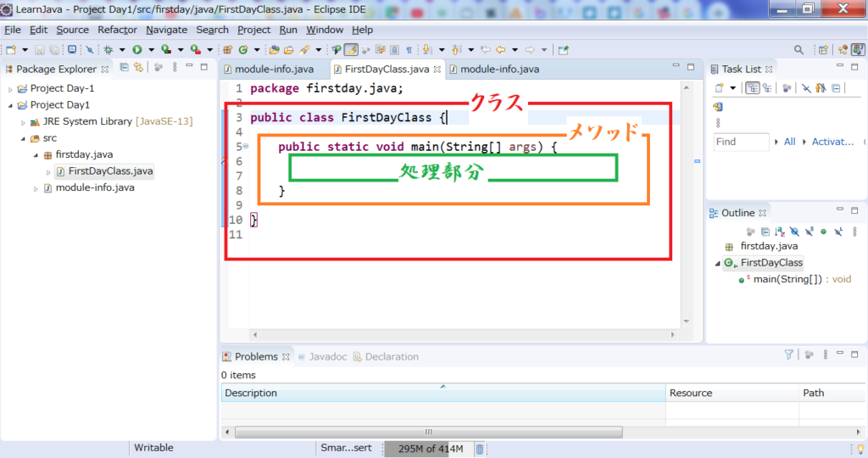Click the Find field in Task List
868x458 pixels.
741,142
